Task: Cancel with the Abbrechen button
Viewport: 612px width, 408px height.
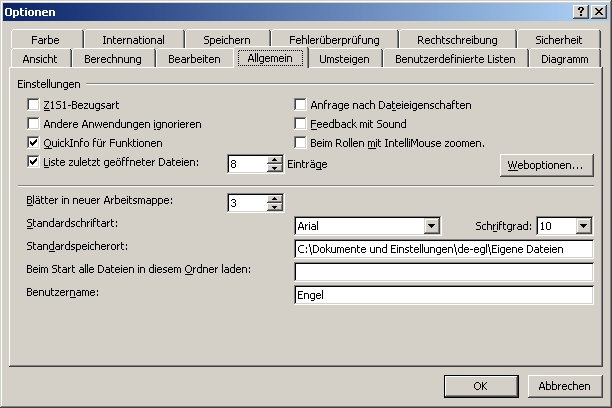Action: [x=564, y=386]
